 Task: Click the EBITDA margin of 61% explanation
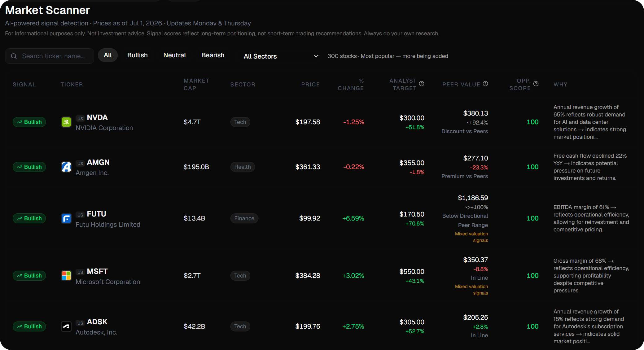[x=591, y=218]
